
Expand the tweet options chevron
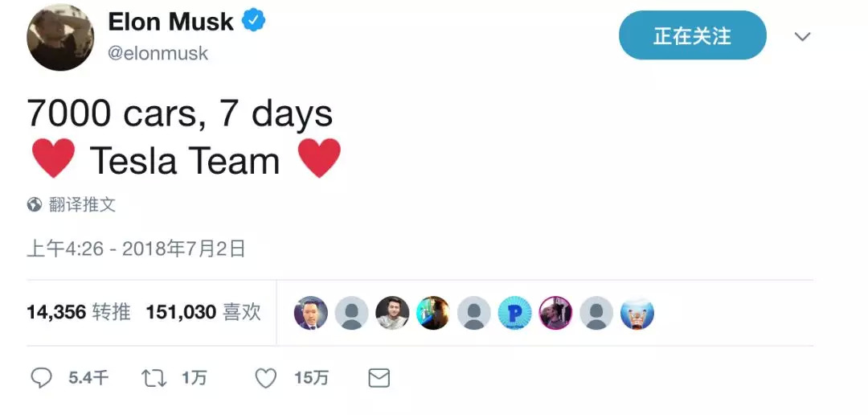point(802,37)
